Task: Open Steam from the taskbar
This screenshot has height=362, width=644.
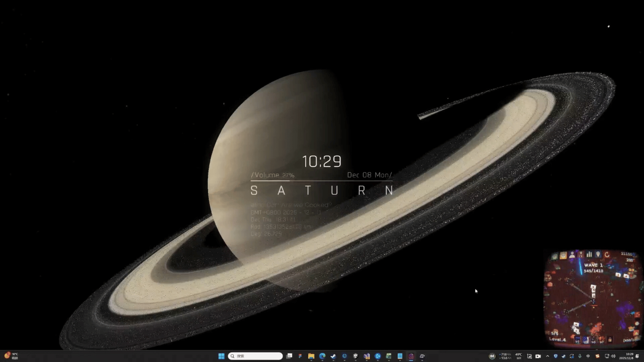Action: (x=333, y=356)
